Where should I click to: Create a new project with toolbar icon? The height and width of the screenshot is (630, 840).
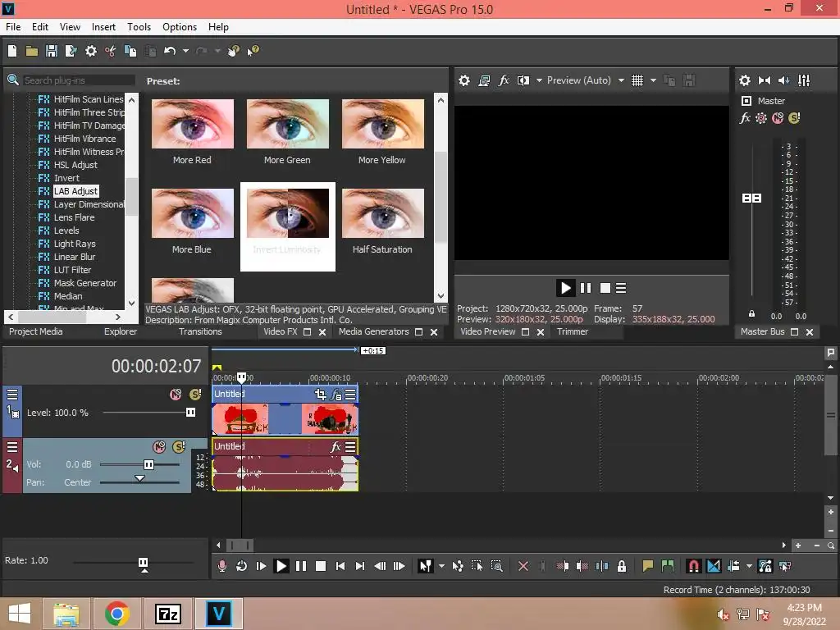(x=12, y=51)
